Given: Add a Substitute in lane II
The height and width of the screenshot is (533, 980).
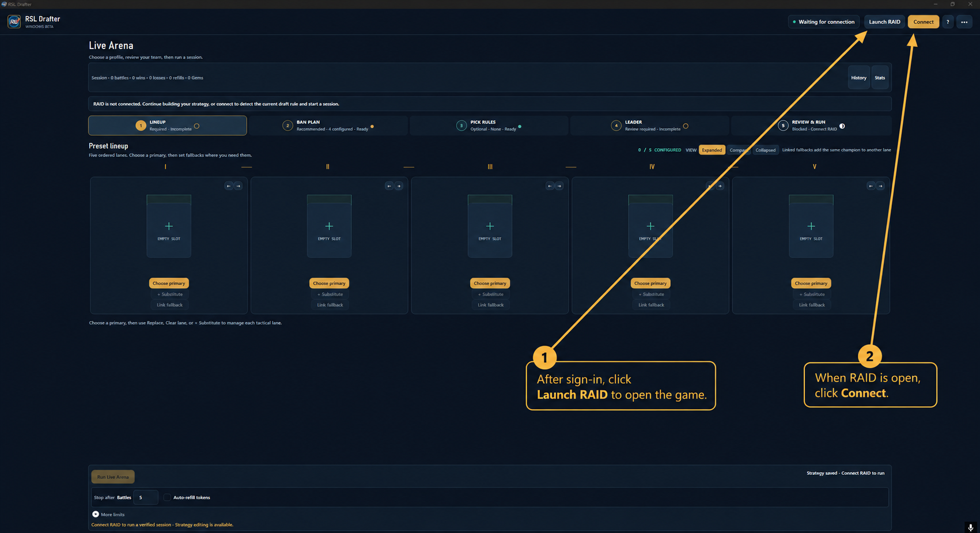Looking at the screenshot, I should point(330,294).
